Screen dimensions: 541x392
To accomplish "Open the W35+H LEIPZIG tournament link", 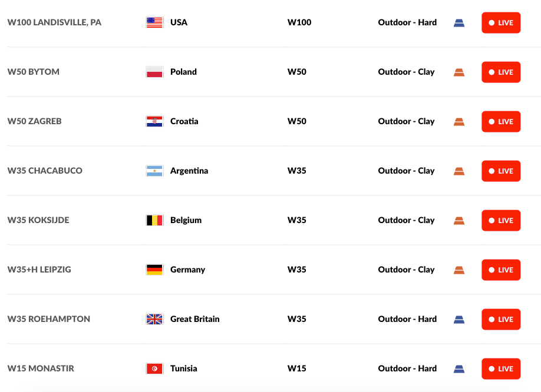I will [39, 270].
